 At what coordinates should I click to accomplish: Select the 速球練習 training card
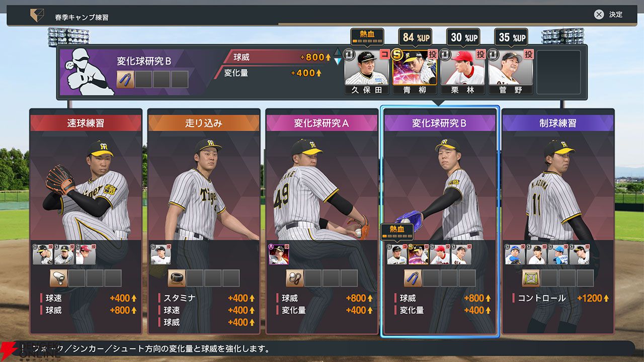click(86, 221)
